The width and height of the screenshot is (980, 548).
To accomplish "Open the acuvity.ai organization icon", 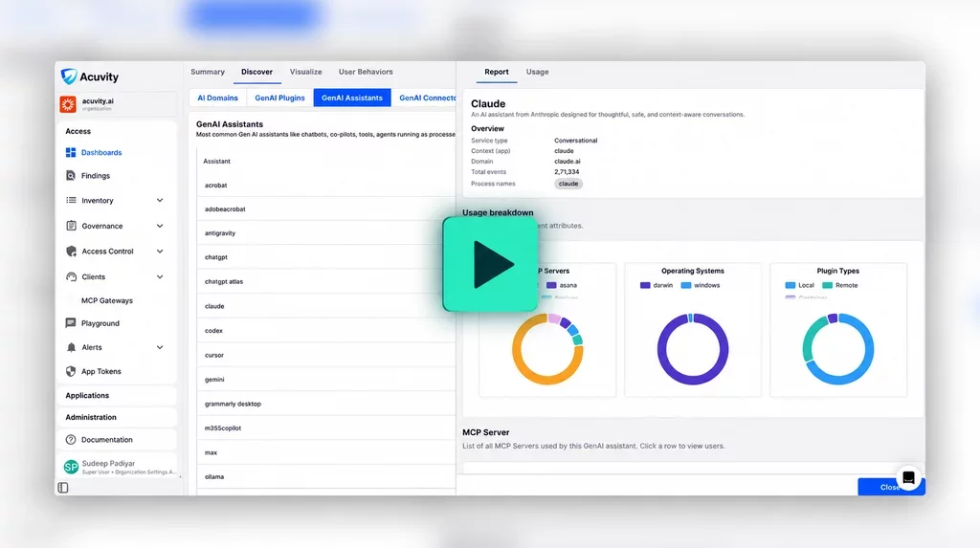I will coord(68,103).
